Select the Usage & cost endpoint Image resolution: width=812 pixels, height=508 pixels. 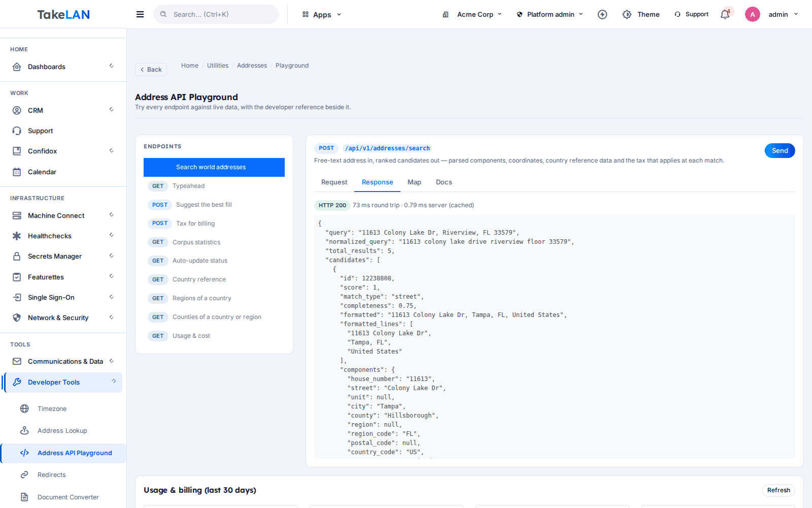[214, 336]
